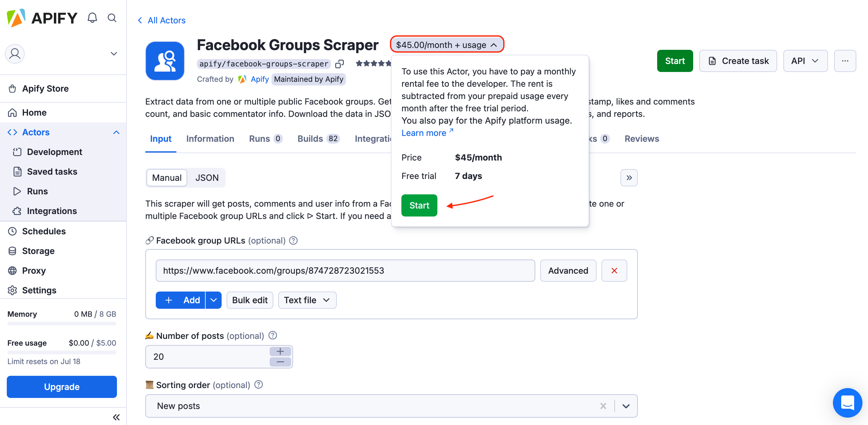Click the Facebook group URL input field

tap(345, 270)
